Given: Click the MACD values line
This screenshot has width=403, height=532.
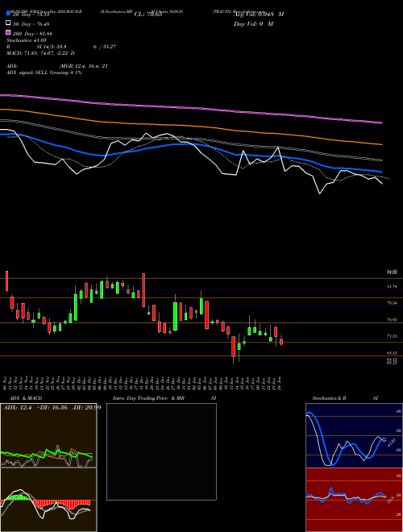Looking at the screenshot, I should click(41, 53).
